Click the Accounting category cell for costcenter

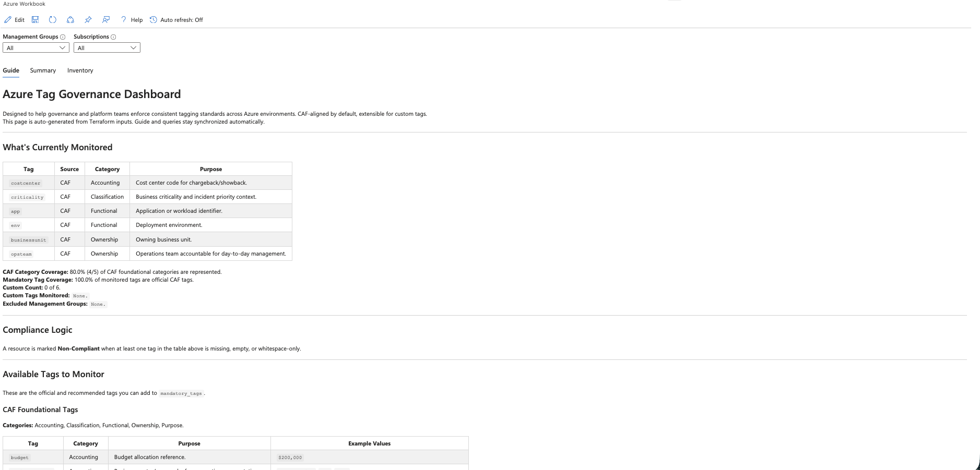pyautogui.click(x=107, y=183)
